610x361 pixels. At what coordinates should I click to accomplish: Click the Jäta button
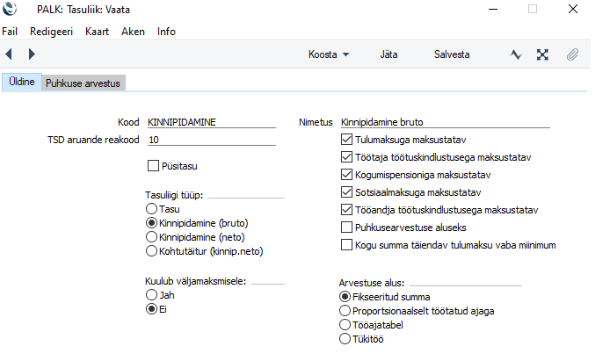point(389,54)
